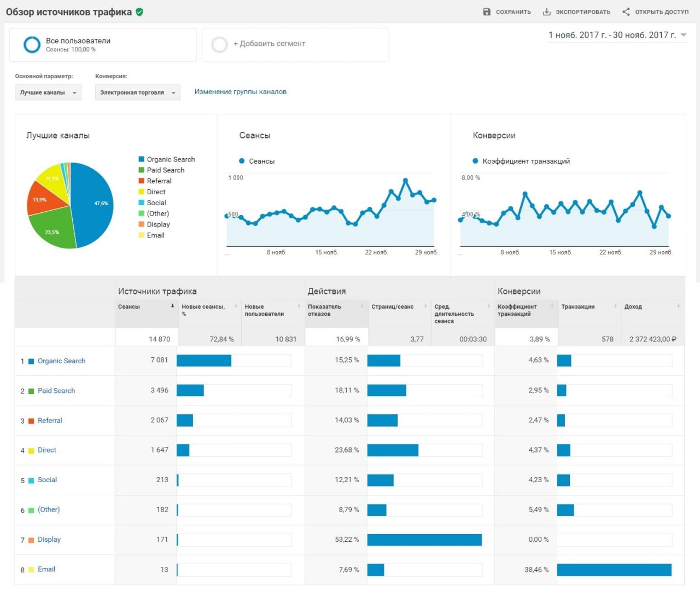Viewport: 700px width, 591px height.
Task: Sort table by Сеансы column arrow
Action: pos(172,306)
